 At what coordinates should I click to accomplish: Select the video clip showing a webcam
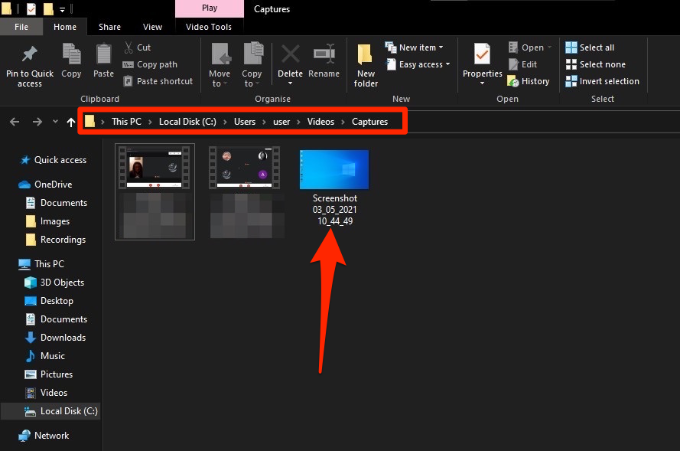pyautogui.click(x=155, y=167)
